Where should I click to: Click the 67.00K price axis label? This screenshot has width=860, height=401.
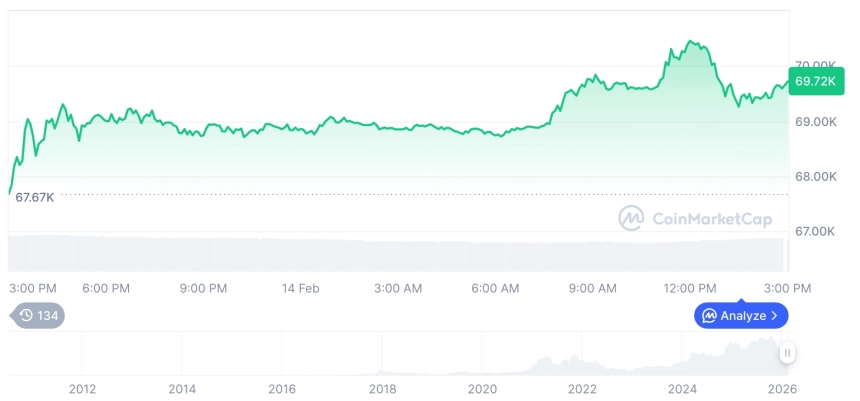(x=814, y=231)
